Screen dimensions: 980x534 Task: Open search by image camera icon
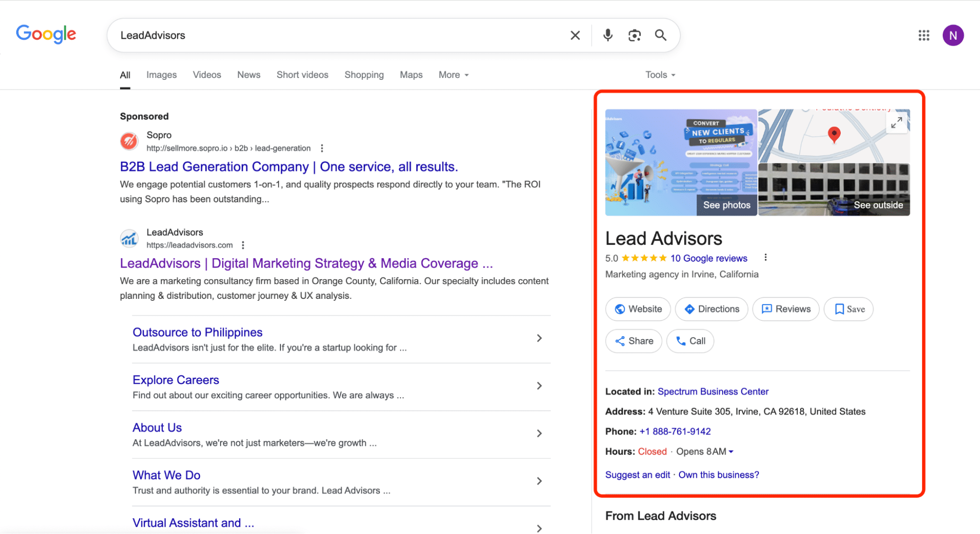point(634,35)
